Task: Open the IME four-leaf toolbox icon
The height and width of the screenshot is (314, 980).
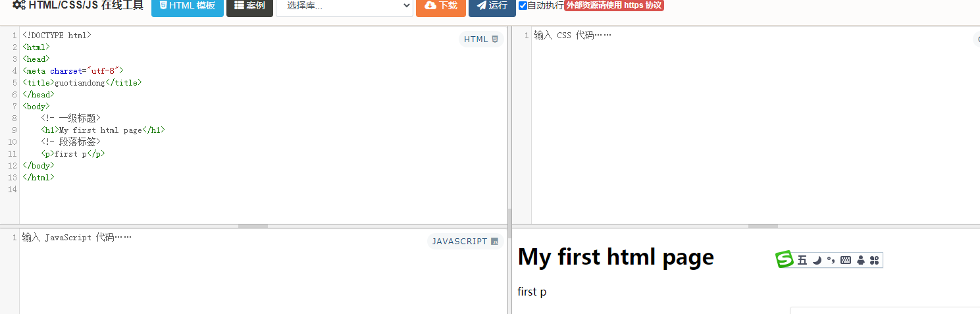Action: pyautogui.click(x=874, y=261)
